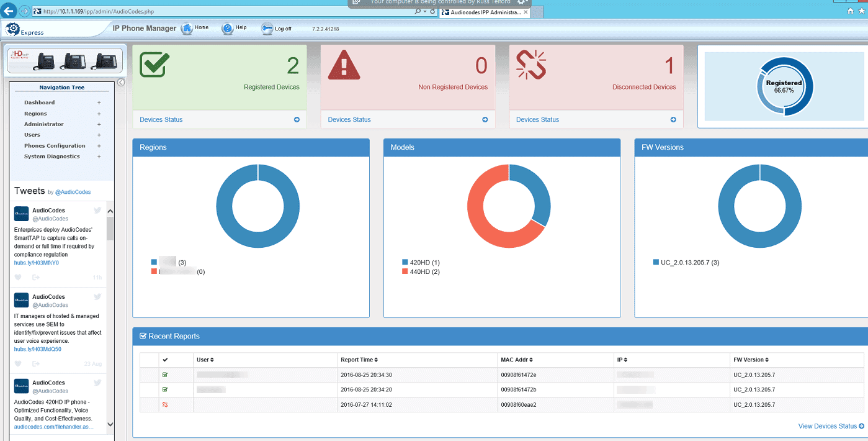Click MAC address 00908f60eae2 cell
Screen dimensions: 868x441
[x=519, y=404]
